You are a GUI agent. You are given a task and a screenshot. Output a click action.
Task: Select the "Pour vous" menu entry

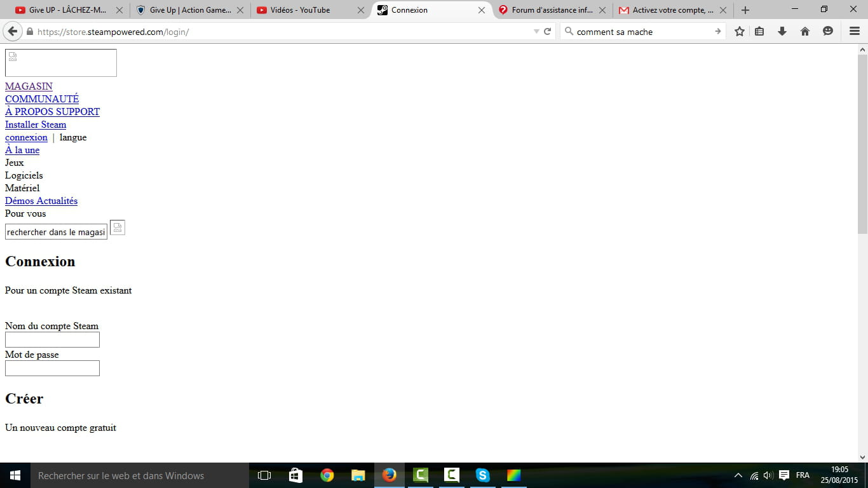[25, 213]
